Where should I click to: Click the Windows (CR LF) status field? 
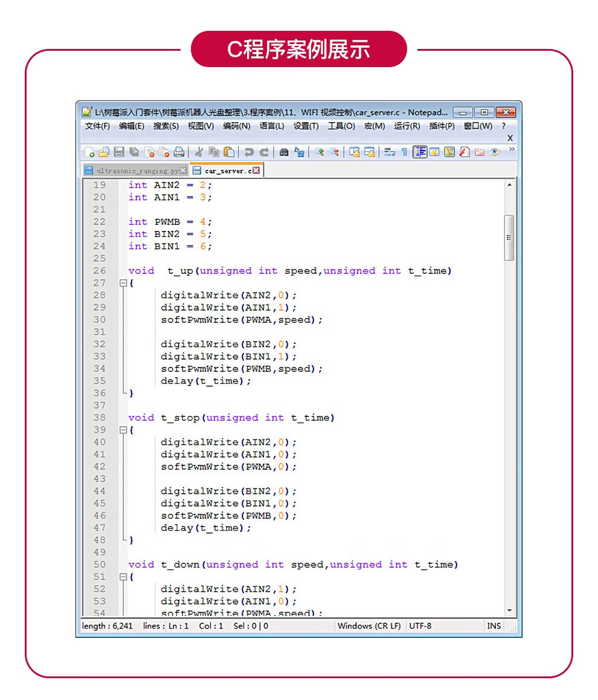click(369, 626)
